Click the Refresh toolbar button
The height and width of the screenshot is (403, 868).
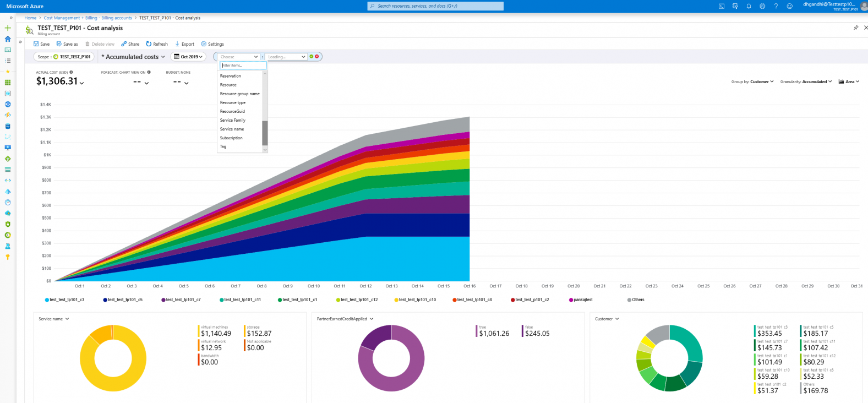[x=157, y=44]
